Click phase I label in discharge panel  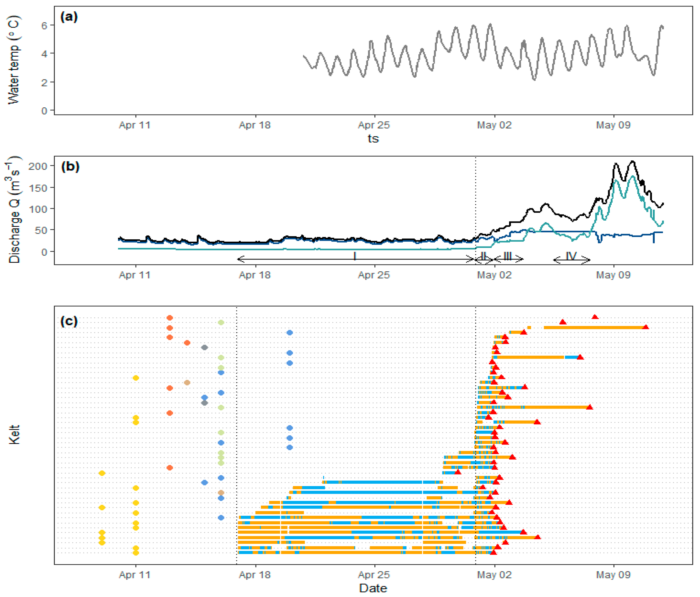354,256
